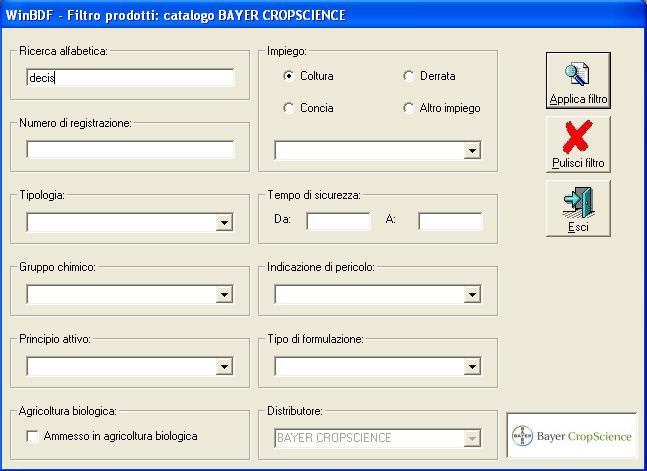
Task: Click the Tempo di sicurezza A field
Action: pyautogui.click(x=450, y=222)
